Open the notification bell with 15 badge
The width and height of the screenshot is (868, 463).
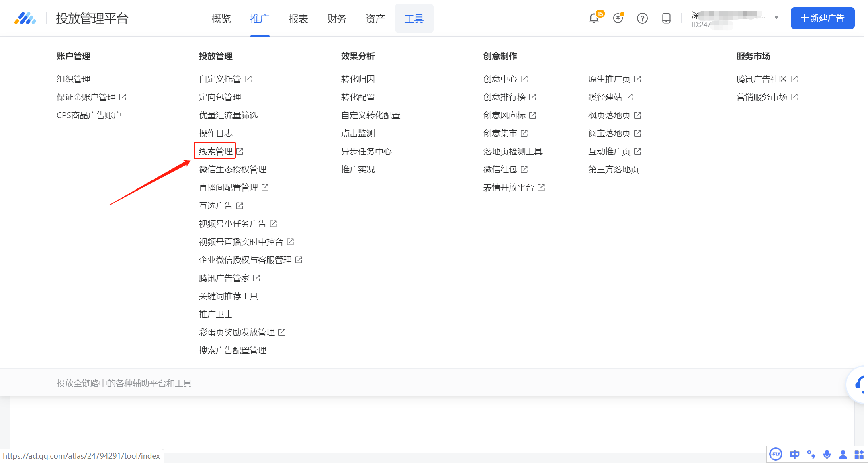click(594, 18)
